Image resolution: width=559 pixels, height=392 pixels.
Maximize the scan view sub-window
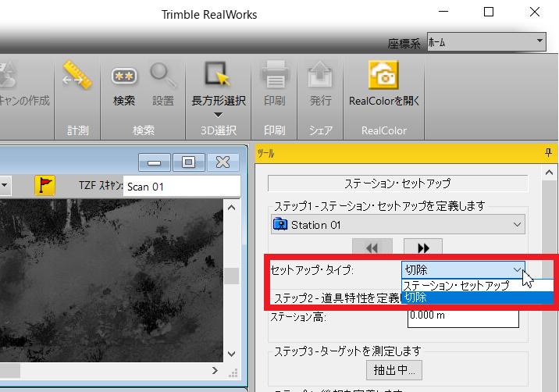click(189, 162)
